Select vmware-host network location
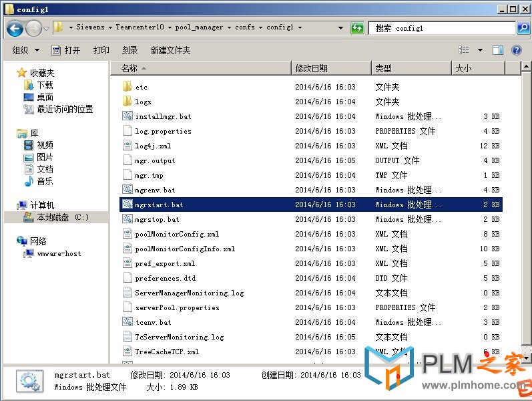This screenshot has height=401, width=532. coord(53,253)
